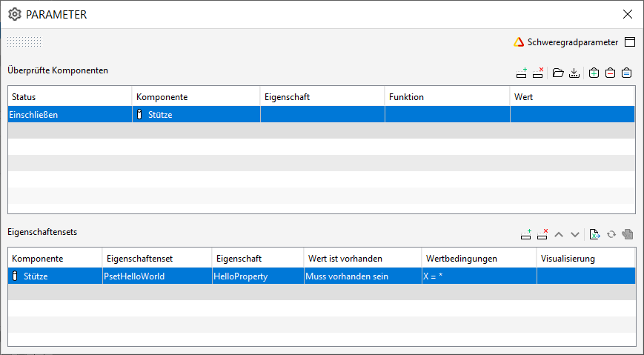Select the HelloProperty cell
The image size is (644, 355).
click(x=258, y=276)
